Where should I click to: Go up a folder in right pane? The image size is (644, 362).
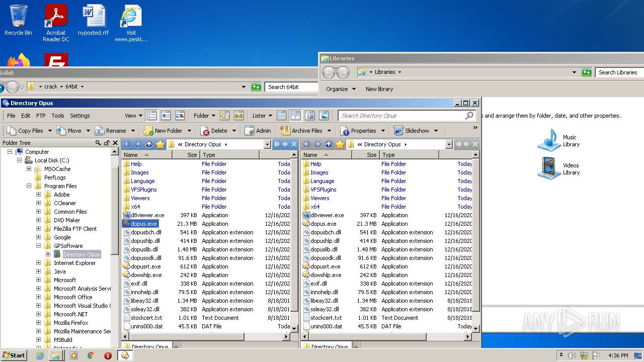[x=329, y=144]
